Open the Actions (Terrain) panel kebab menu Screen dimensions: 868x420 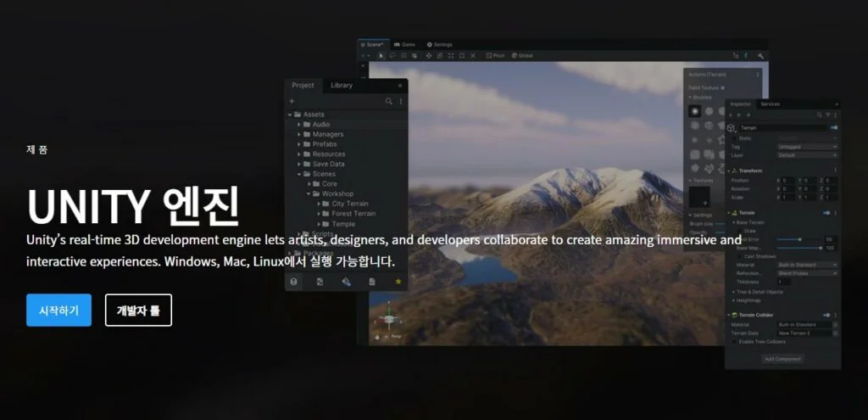tap(758, 75)
